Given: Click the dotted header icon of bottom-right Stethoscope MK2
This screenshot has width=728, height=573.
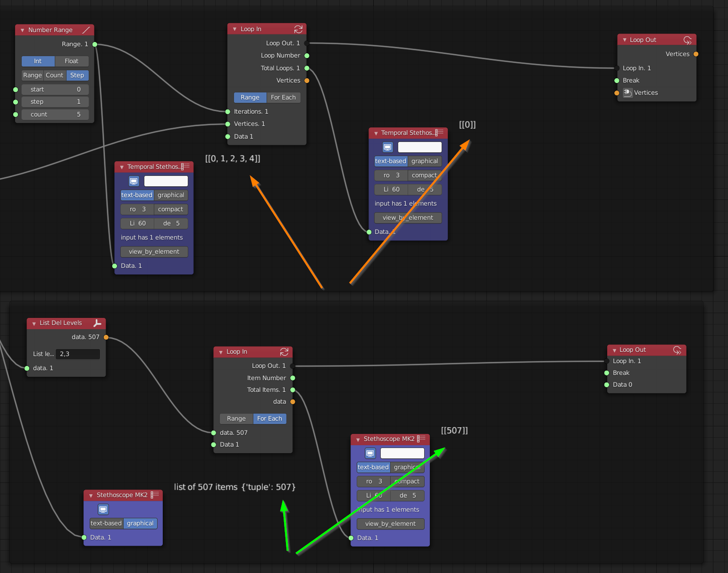Looking at the screenshot, I should coord(421,439).
